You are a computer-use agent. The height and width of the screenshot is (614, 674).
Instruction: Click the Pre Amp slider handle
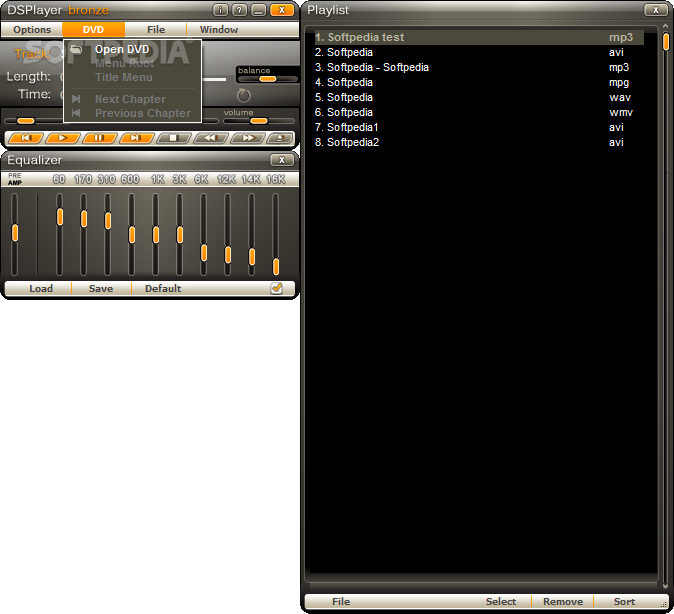pos(15,233)
